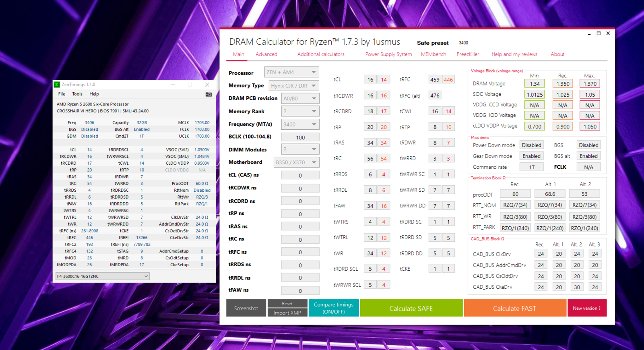This screenshot has height=350, width=644.
Task: Click the DRAM Voltage Rec. value 1.350
Action: (x=563, y=84)
